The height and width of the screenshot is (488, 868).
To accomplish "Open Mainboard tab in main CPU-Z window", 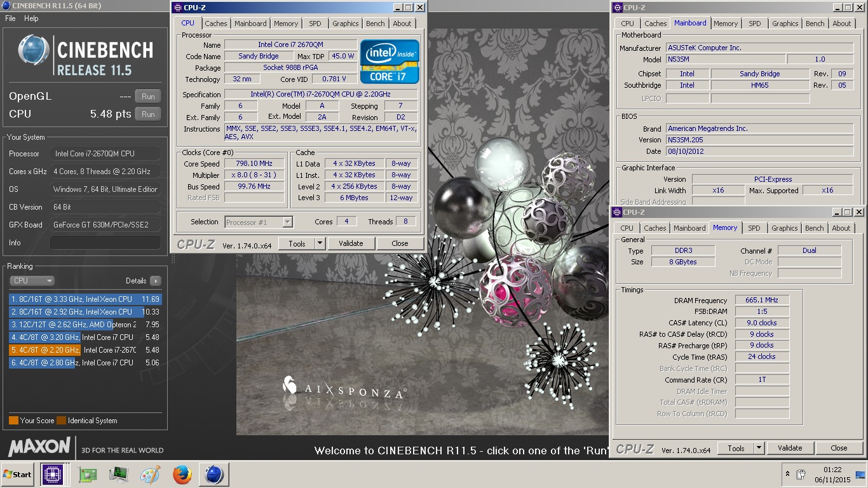I will [x=250, y=24].
